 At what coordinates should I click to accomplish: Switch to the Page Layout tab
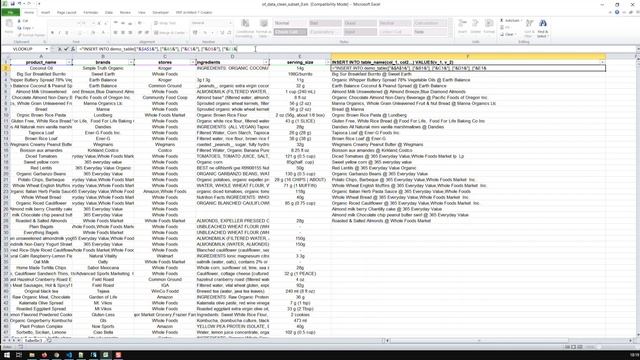click(x=67, y=13)
